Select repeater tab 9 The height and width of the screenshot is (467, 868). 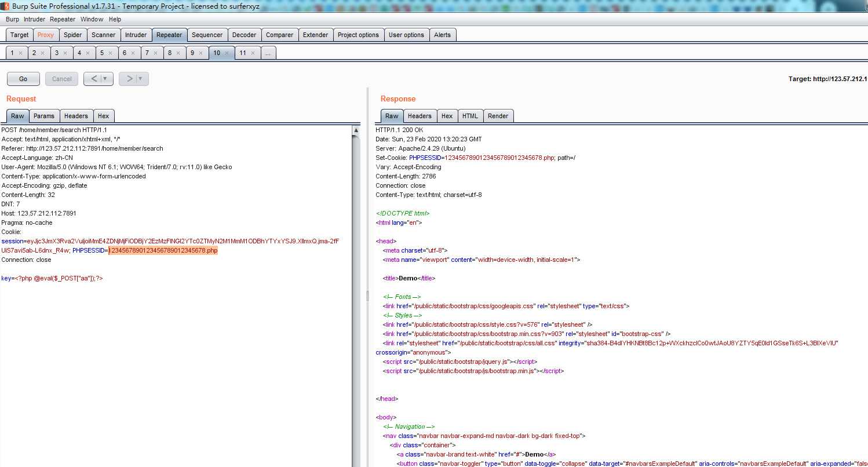(x=192, y=53)
